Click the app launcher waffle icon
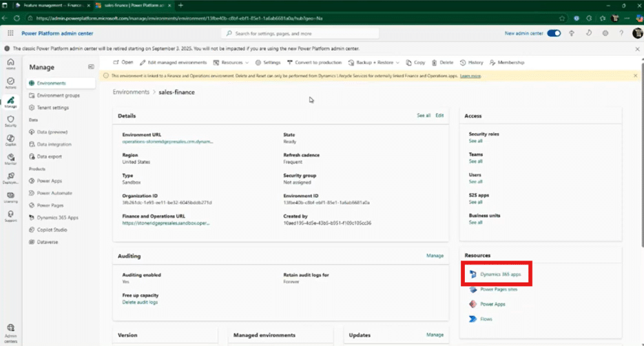Screen dimensions: 644x346 point(10,32)
